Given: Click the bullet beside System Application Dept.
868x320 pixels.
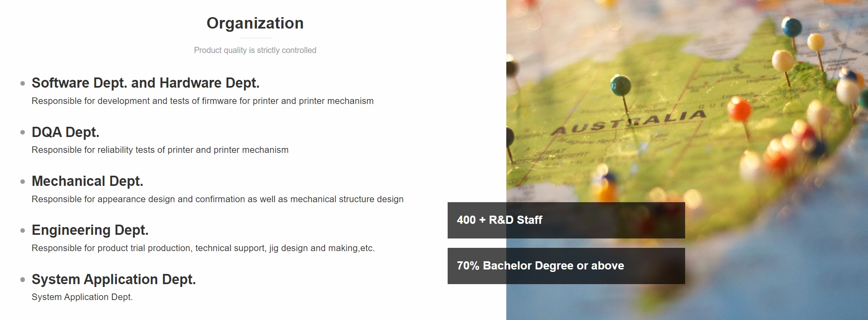Looking at the screenshot, I should (23, 280).
